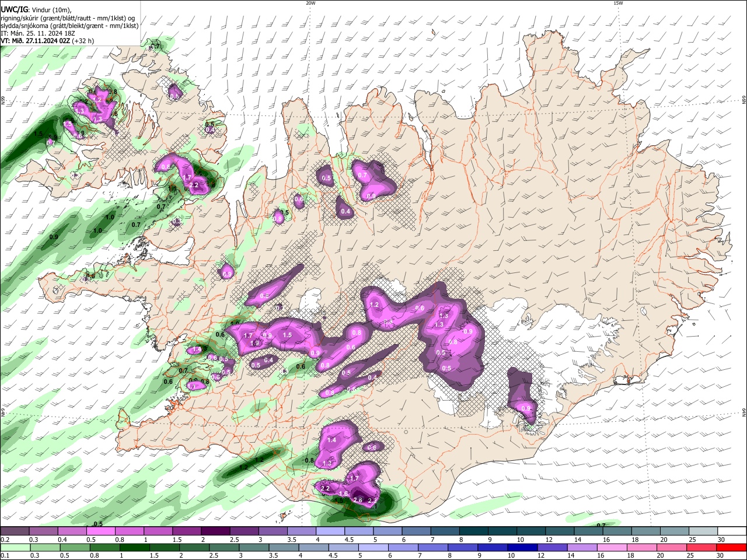
Task: Pick the pale grey 25 swatch in snow scale
Action: (703, 531)
